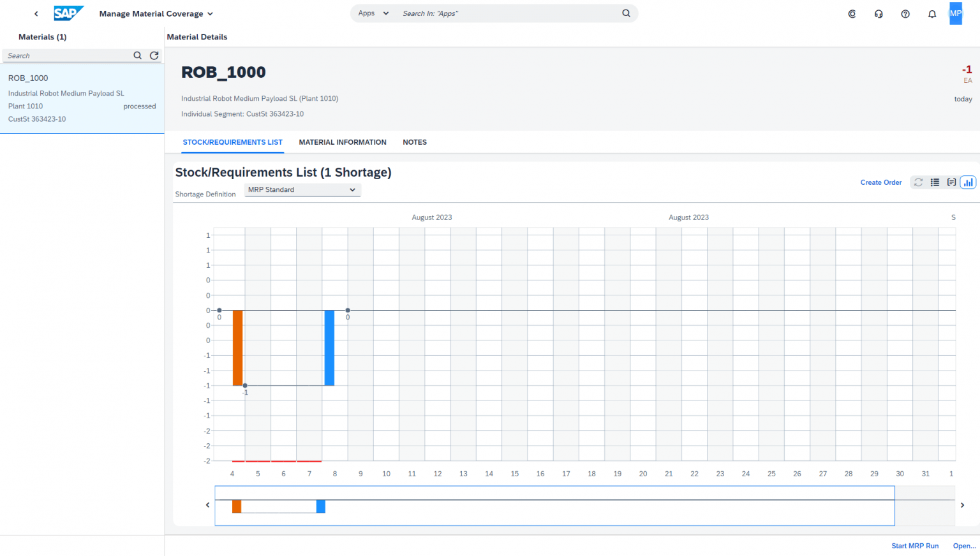Screen dimensions: 980x556
Task: Click the refresh icon beside the Materials search
Action: tap(154, 55)
